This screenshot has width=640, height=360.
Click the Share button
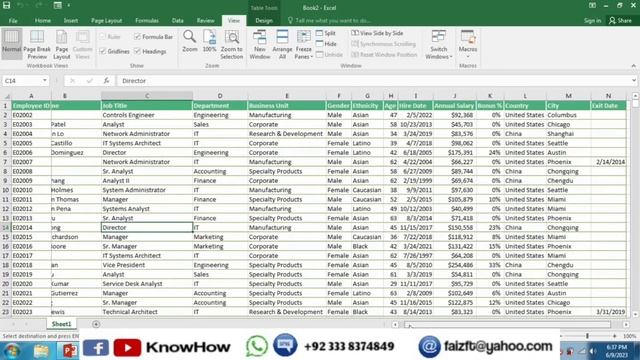click(620, 20)
